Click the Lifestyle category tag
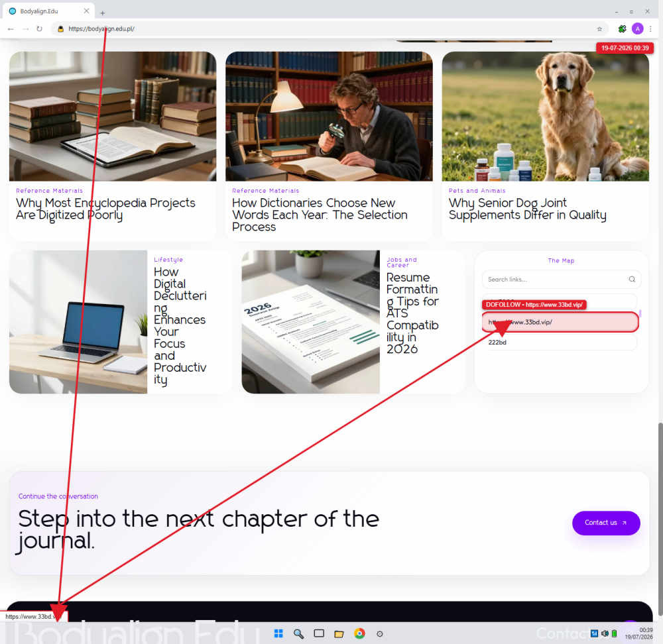Image resolution: width=663 pixels, height=644 pixels. (x=168, y=260)
